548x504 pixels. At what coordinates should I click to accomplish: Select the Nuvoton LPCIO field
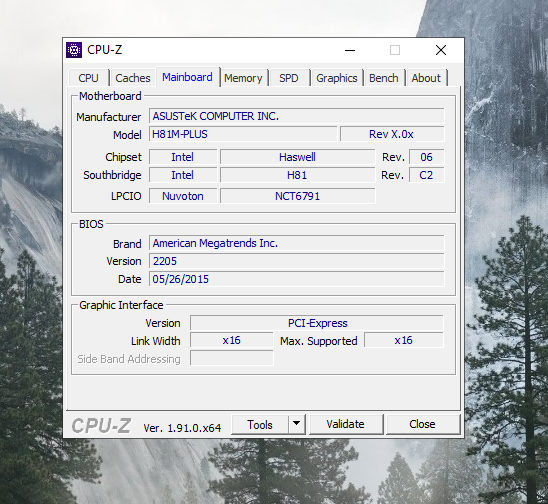(183, 196)
